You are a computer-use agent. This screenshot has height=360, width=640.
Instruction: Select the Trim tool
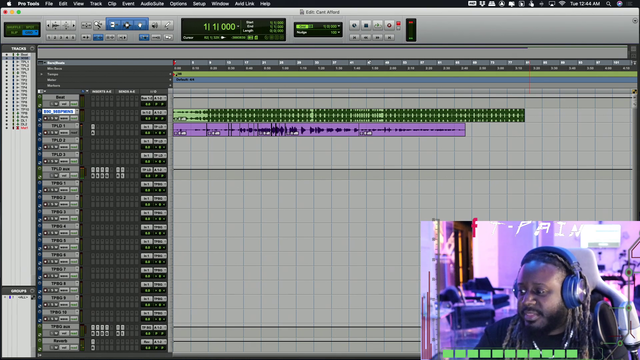(x=113, y=25)
